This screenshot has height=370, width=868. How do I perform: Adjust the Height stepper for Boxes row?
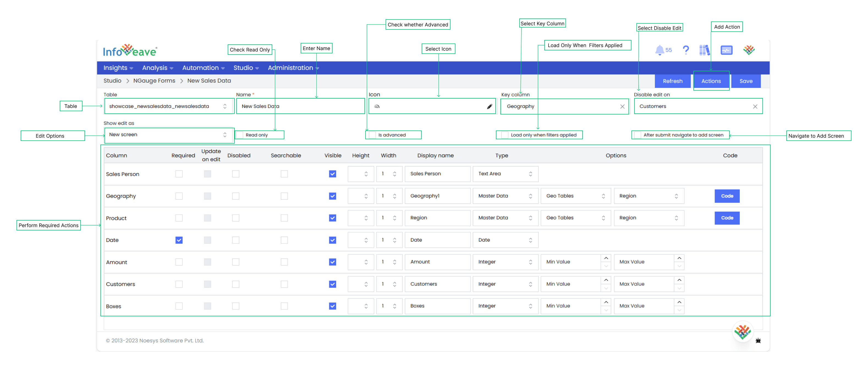pos(366,306)
